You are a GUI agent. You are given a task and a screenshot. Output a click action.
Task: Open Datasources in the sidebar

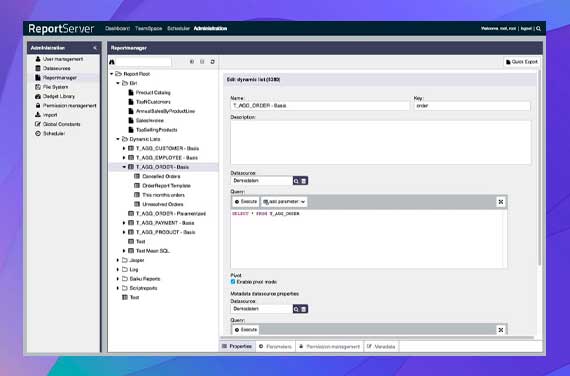[56, 68]
